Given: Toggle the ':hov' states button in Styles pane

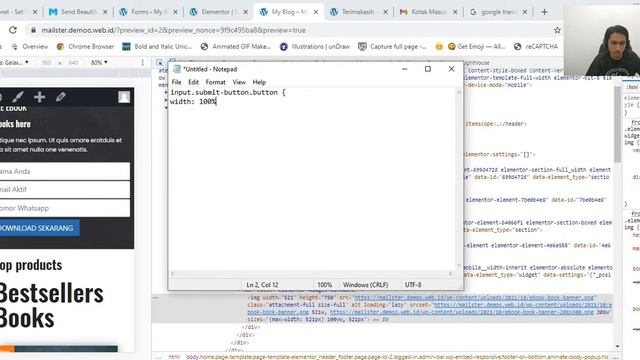Looking at the screenshot, I should pos(632,87).
